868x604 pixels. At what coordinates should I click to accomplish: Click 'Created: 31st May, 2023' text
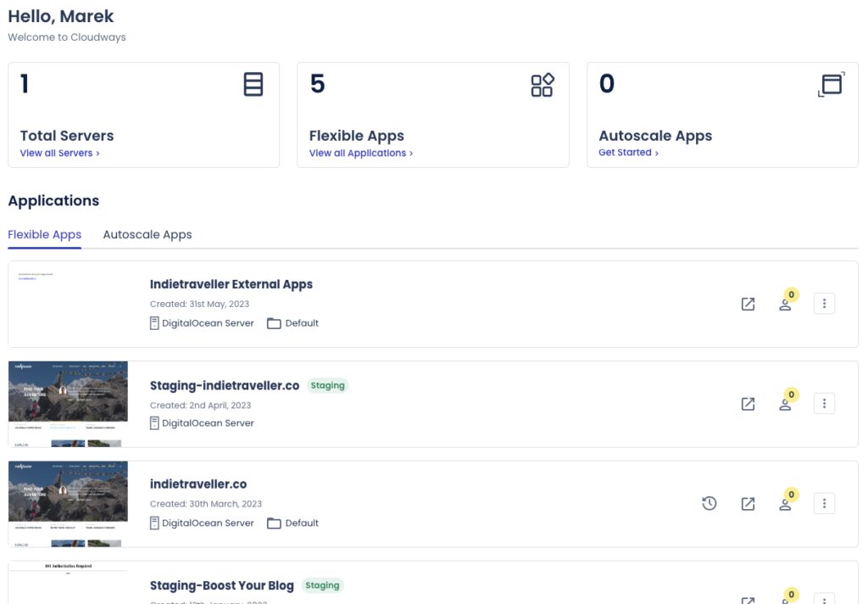[x=199, y=305]
